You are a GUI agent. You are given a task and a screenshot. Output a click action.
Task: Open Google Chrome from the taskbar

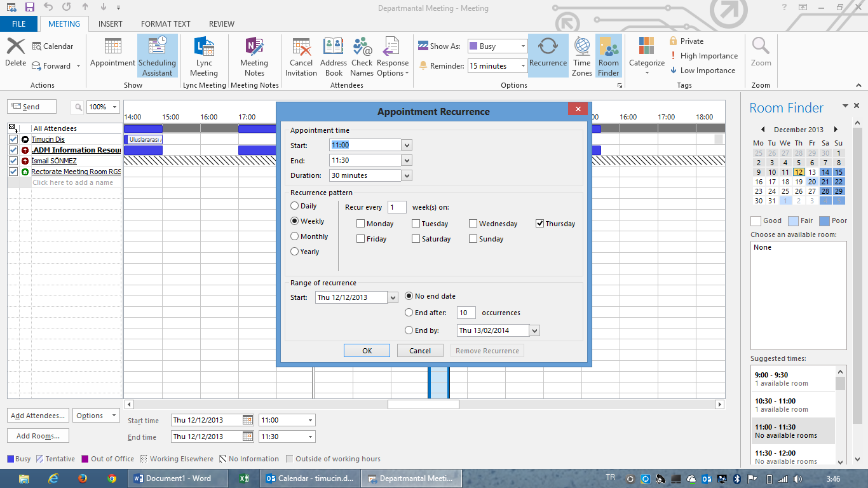click(112, 478)
